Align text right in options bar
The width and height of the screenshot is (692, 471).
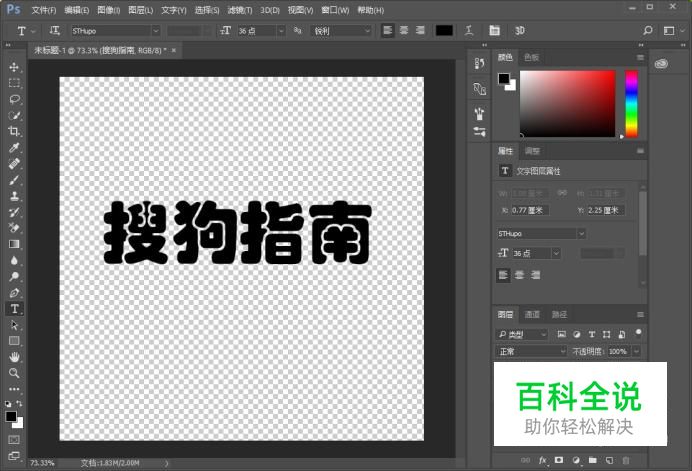point(420,30)
